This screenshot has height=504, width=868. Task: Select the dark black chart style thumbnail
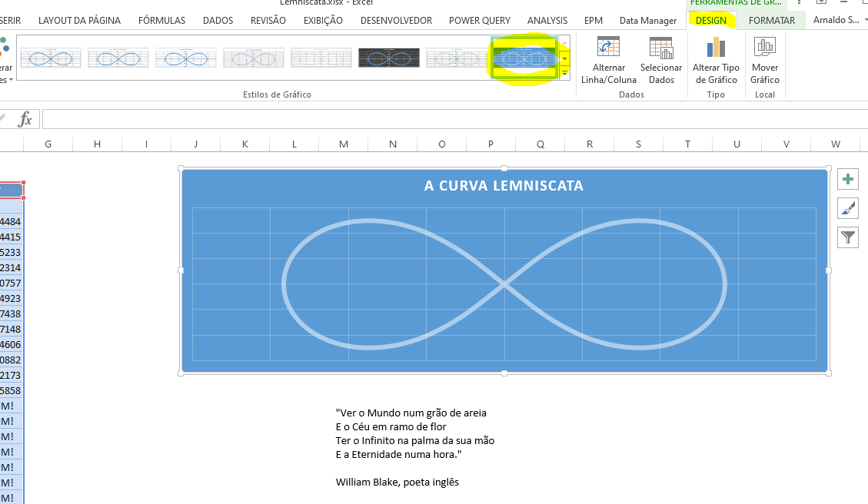[x=389, y=58]
